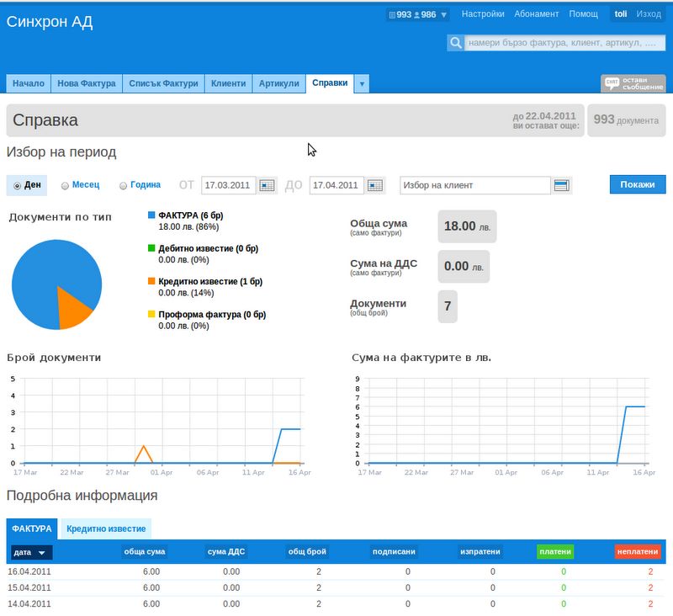Click the orange Кредитно известие legend square
This screenshot has width=673, height=616.
pyautogui.click(x=151, y=281)
